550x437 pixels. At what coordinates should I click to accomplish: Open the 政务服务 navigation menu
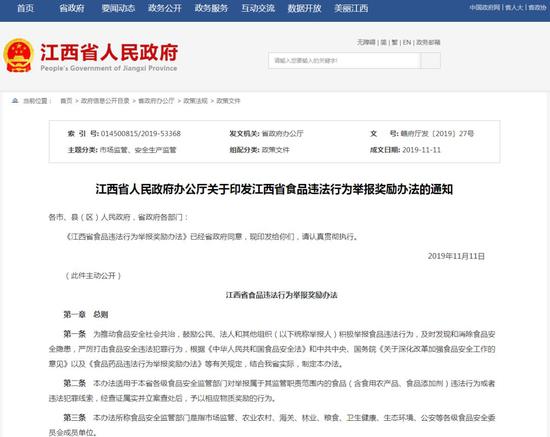(x=212, y=8)
